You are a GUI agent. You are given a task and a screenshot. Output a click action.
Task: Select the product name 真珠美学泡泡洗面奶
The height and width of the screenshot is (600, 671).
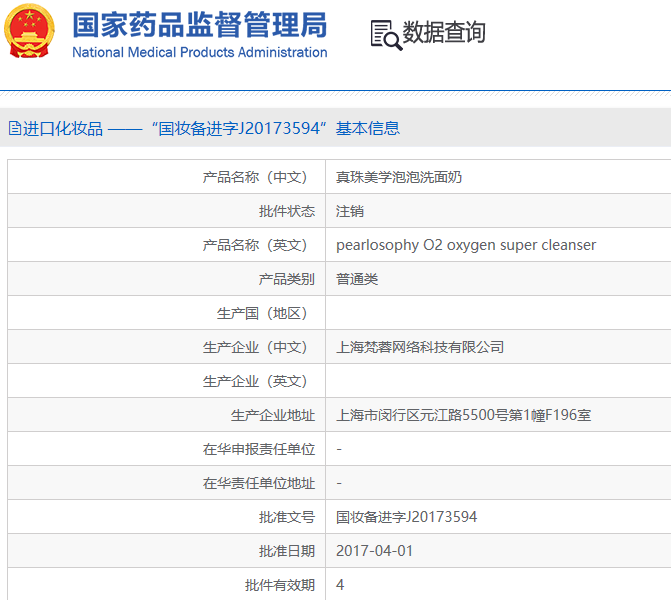pos(399,177)
